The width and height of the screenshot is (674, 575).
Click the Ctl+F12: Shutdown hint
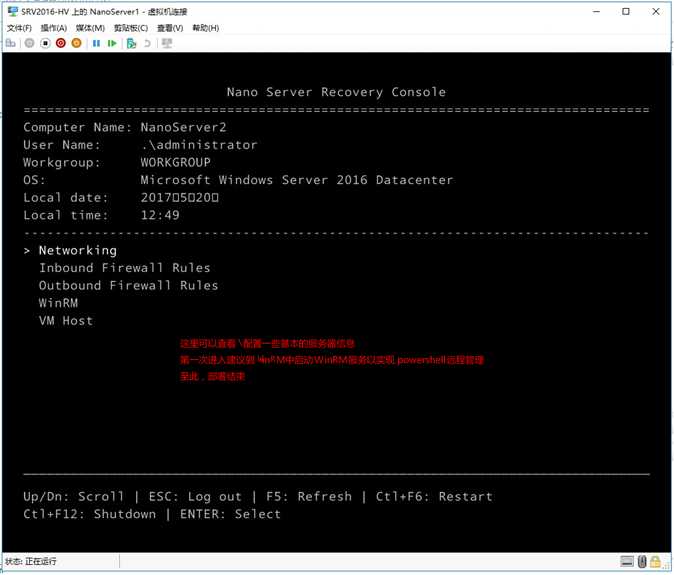[x=89, y=514]
